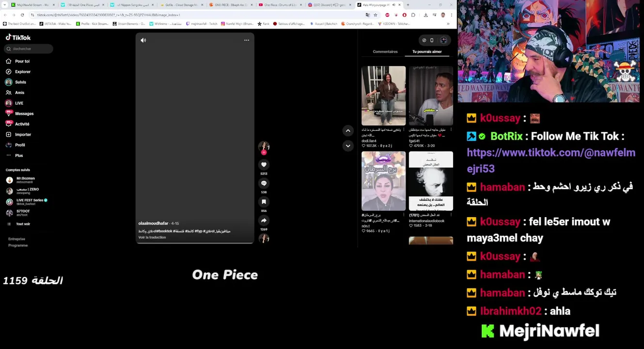Open the Activité notifications
This screenshot has width=644, height=349.
[17, 124]
